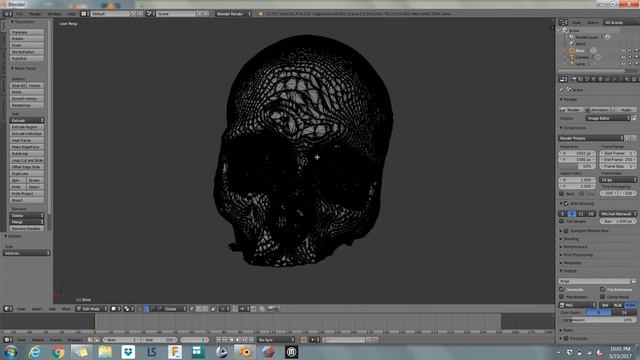Expand the Performance panel
640x360 pixels.
(x=575, y=247)
